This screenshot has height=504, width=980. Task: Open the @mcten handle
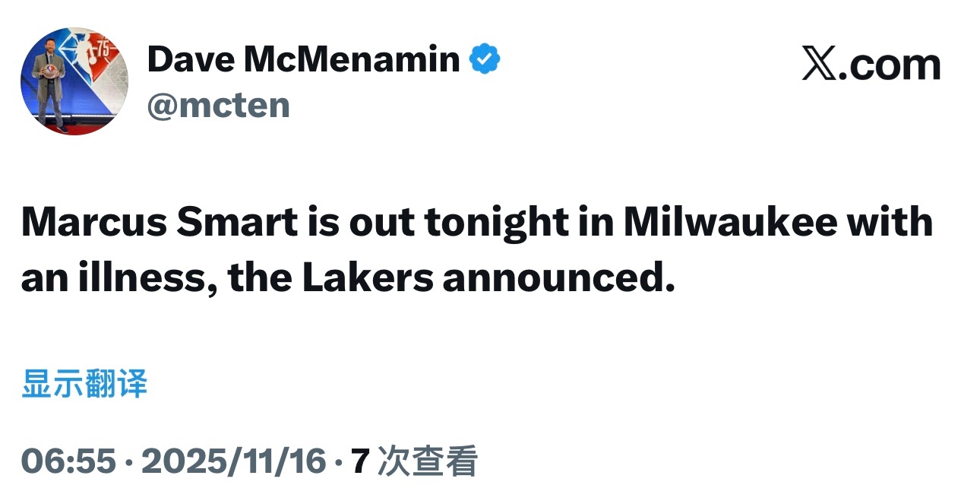pos(219,105)
